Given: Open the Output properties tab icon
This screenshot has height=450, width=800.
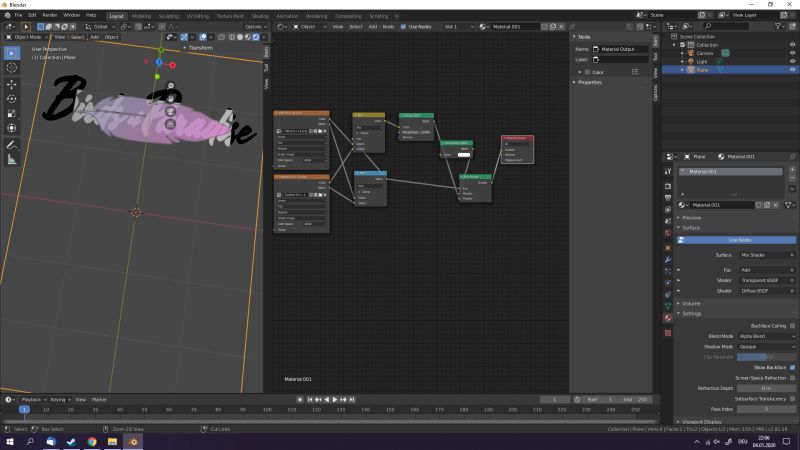Looking at the screenshot, I should coord(668,198).
